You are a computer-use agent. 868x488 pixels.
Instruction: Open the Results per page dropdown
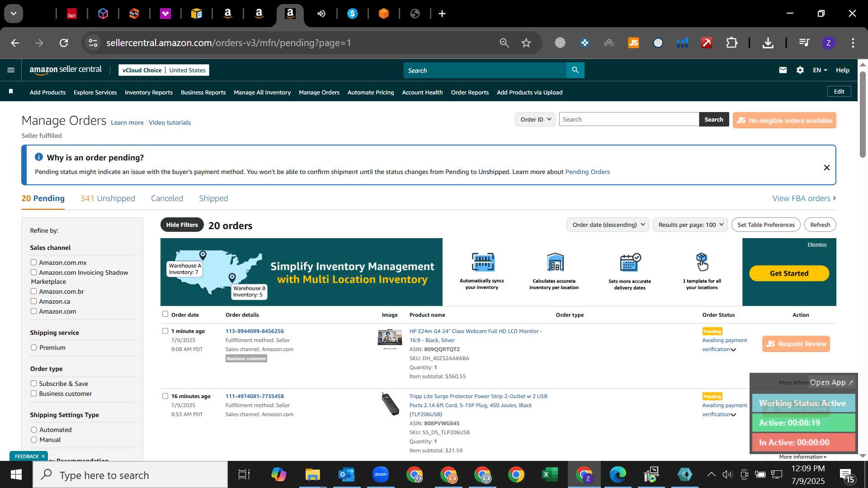click(x=690, y=225)
